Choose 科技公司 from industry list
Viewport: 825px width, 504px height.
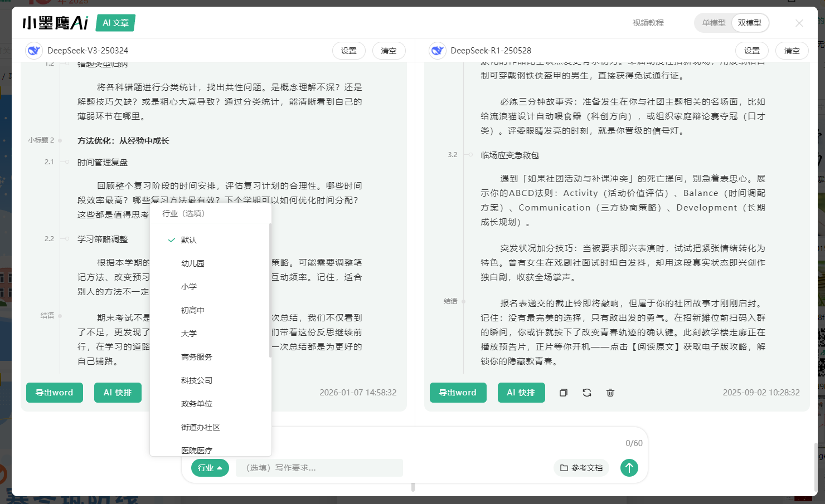pyautogui.click(x=197, y=380)
